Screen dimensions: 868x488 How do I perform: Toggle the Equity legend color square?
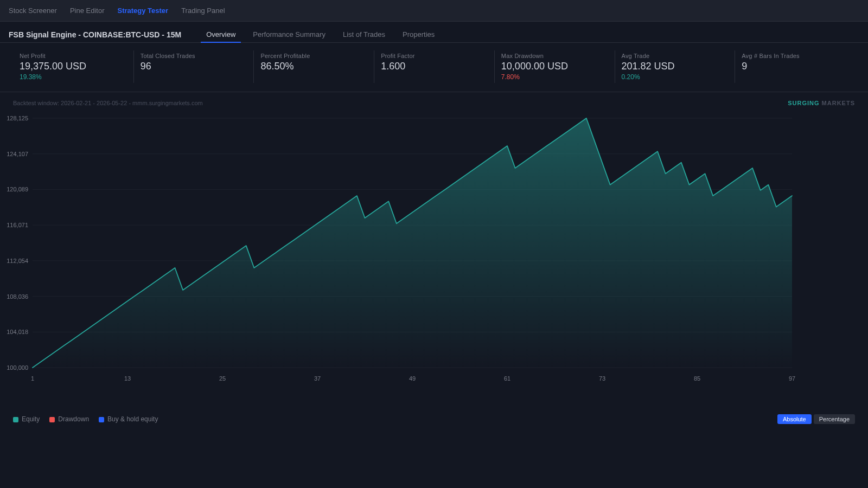click(x=16, y=420)
